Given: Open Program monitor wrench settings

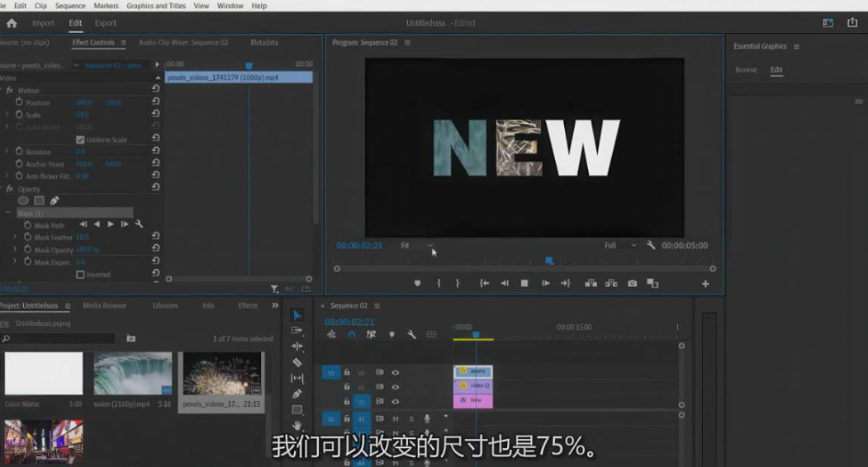Looking at the screenshot, I should click(x=651, y=245).
